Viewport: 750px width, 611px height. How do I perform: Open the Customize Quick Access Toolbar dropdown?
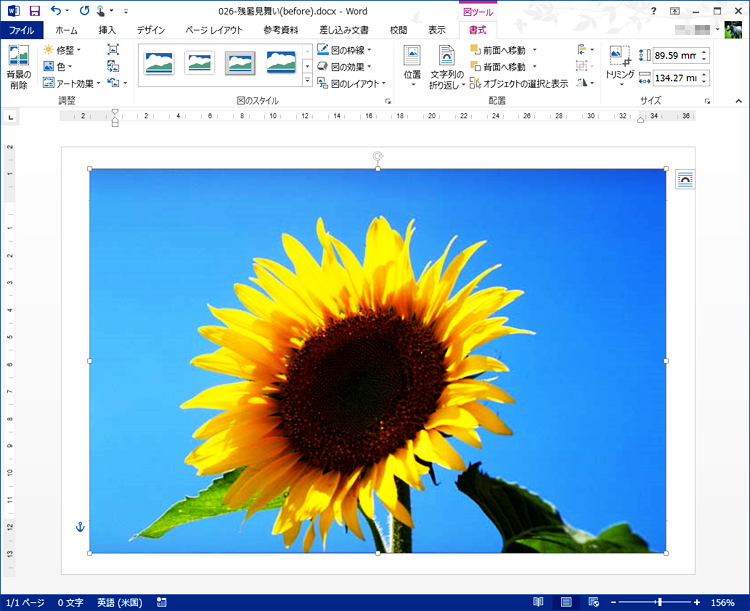point(126,11)
